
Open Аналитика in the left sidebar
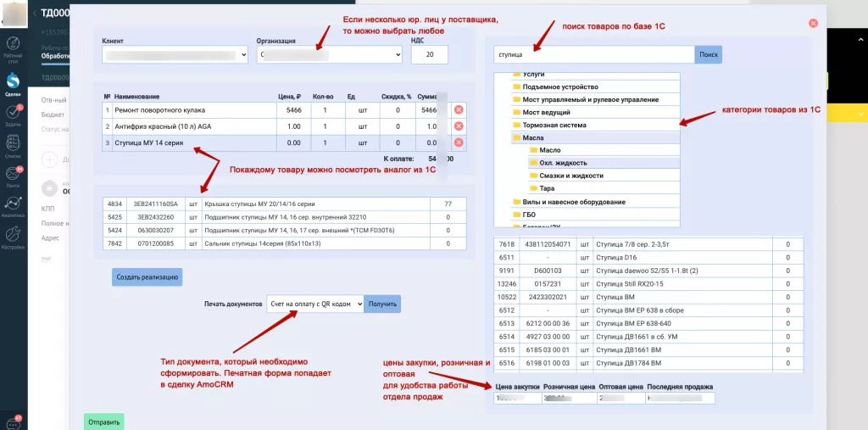point(13,206)
